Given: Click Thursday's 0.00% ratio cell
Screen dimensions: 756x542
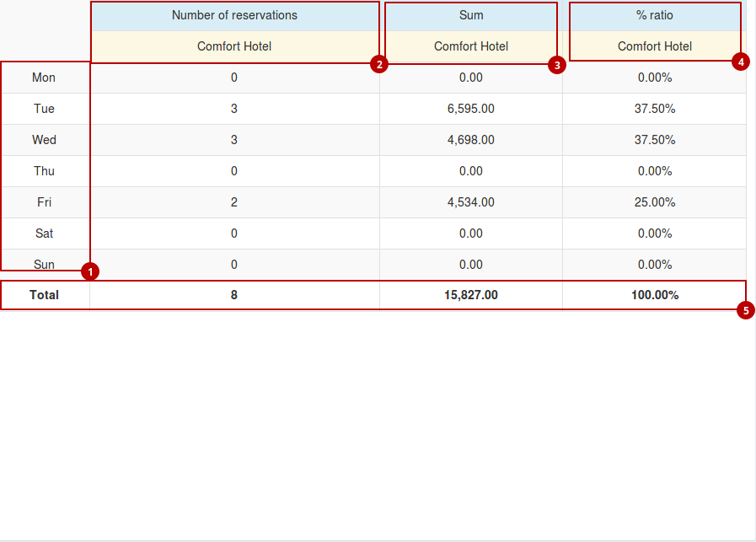Looking at the screenshot, I should pos(655,171).
